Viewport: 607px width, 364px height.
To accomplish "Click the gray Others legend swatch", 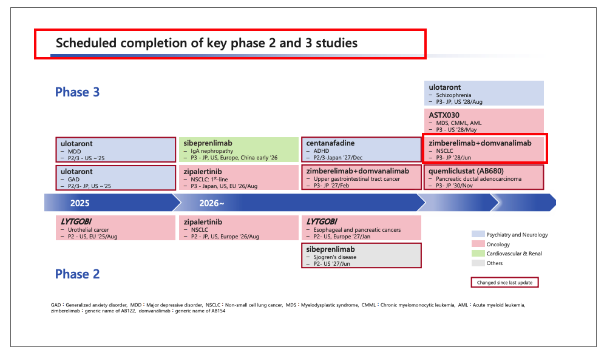I will [x=478, y=263].
